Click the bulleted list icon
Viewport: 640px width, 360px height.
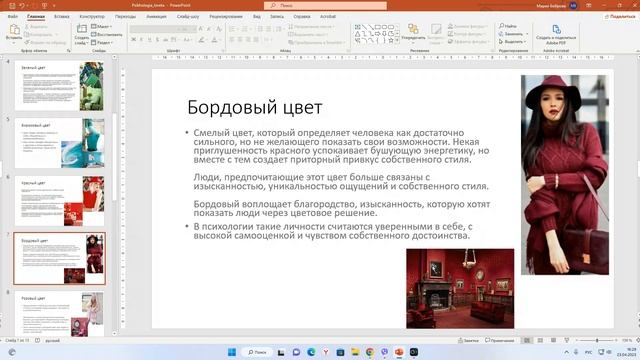pos(232,29)
